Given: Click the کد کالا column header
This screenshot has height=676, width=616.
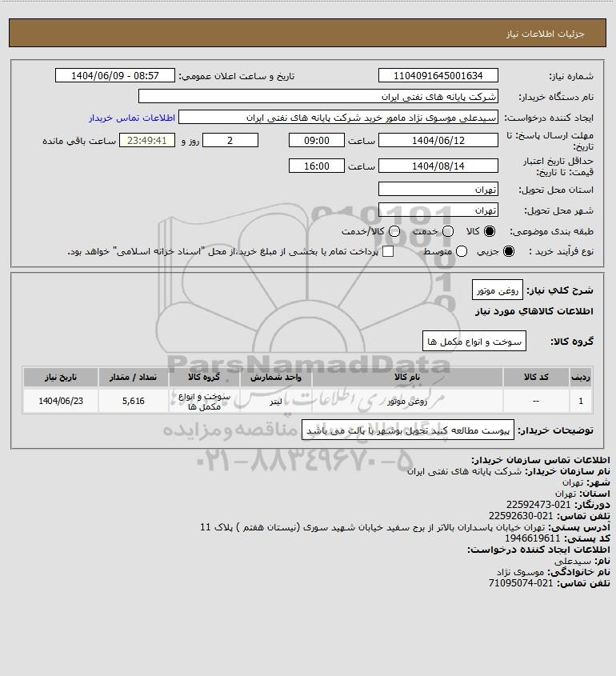Looking at the screenshot, I should pos(536,378).
